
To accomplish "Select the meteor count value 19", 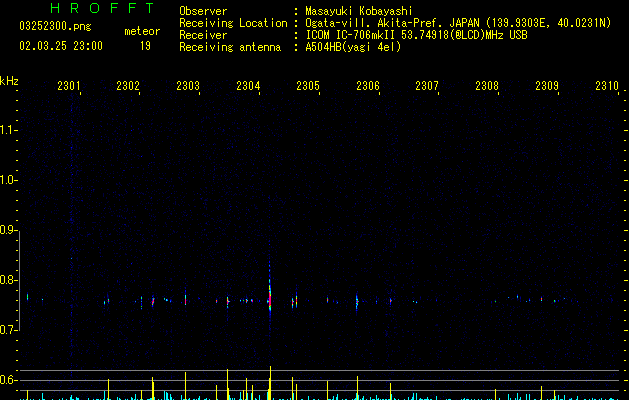I will click(x=145, y=46).
